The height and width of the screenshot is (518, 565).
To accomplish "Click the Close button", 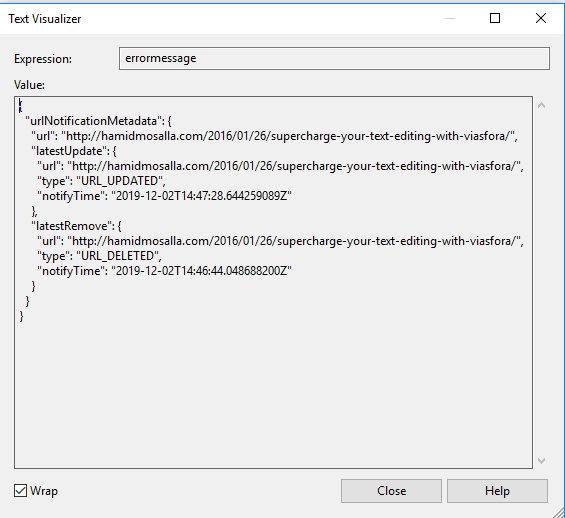I will coord(391,491).
